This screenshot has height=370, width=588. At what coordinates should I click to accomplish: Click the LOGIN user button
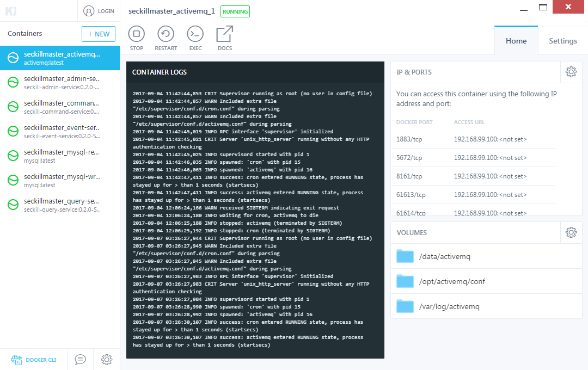(99, 11)
